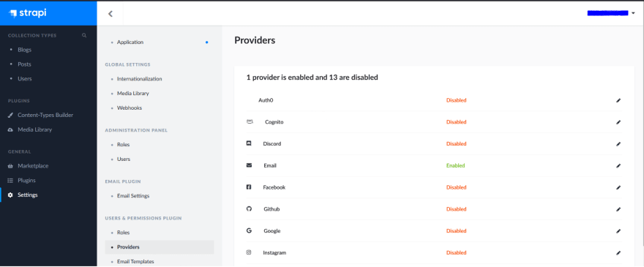Click the Marketplace basket icon
The width and height of the screenshot is (644, 267).
pyautogui.click(x=10, y=166)
